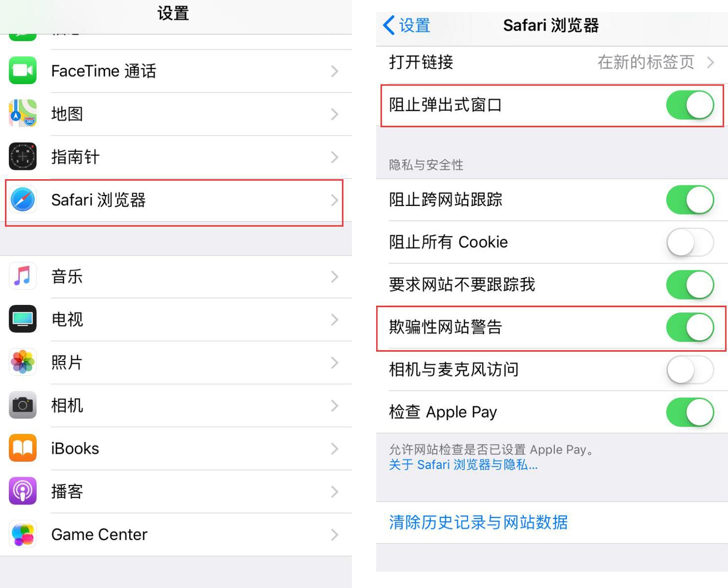Open 音乐 settings via its chevron
The height and width of the screenshot is (588, 728).
(335, 276)
